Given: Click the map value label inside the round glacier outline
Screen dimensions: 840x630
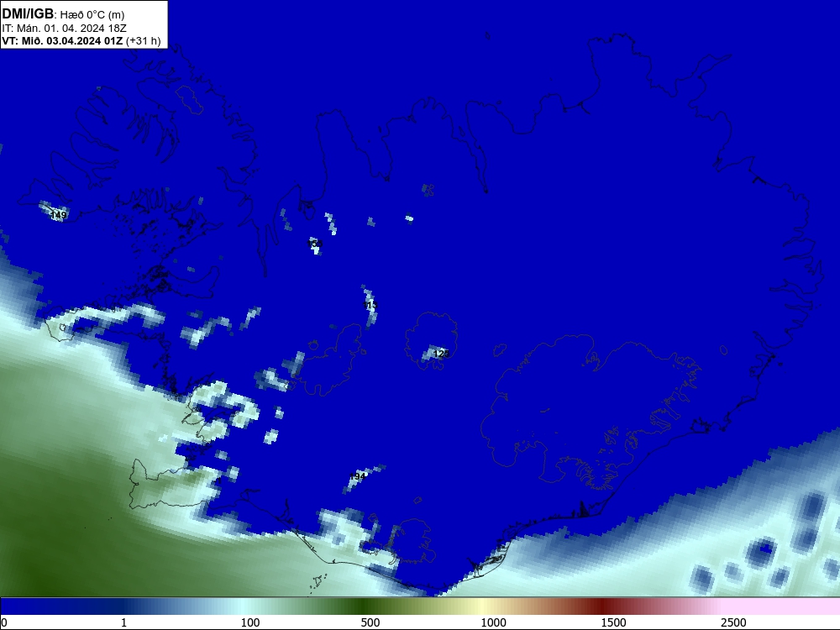Looking at the screenshot, I should (x=442, y=354).
